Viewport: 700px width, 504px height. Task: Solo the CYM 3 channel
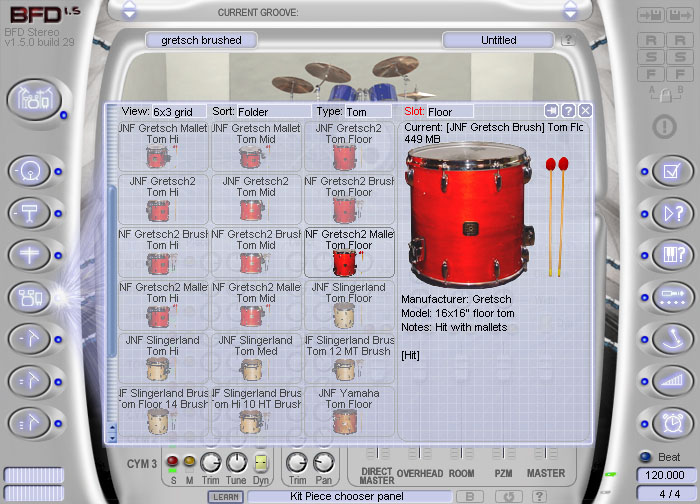tap(172, 461)
